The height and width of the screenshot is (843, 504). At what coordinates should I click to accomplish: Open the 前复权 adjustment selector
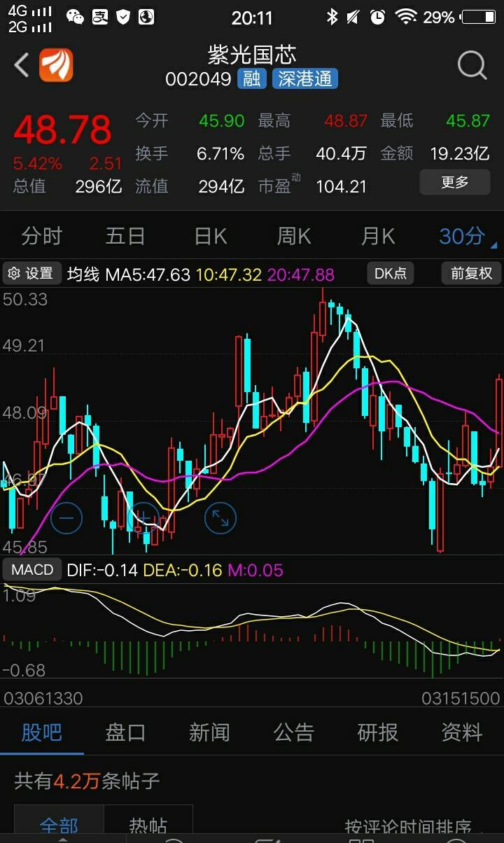[471, 273]
